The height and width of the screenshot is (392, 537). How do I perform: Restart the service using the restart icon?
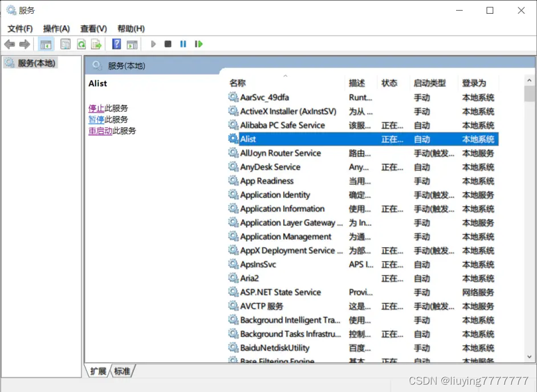pos(198,44)
